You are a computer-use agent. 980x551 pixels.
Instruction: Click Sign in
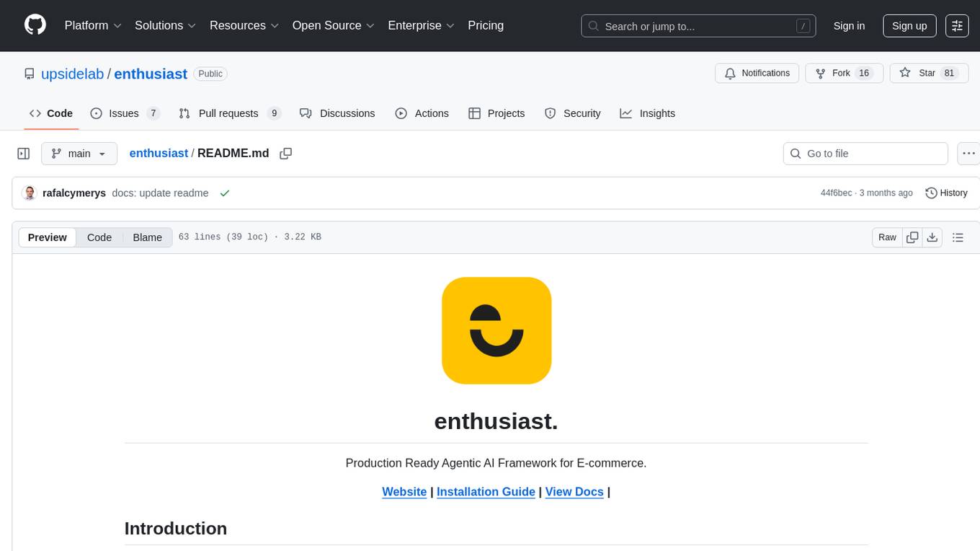(849, 26)
